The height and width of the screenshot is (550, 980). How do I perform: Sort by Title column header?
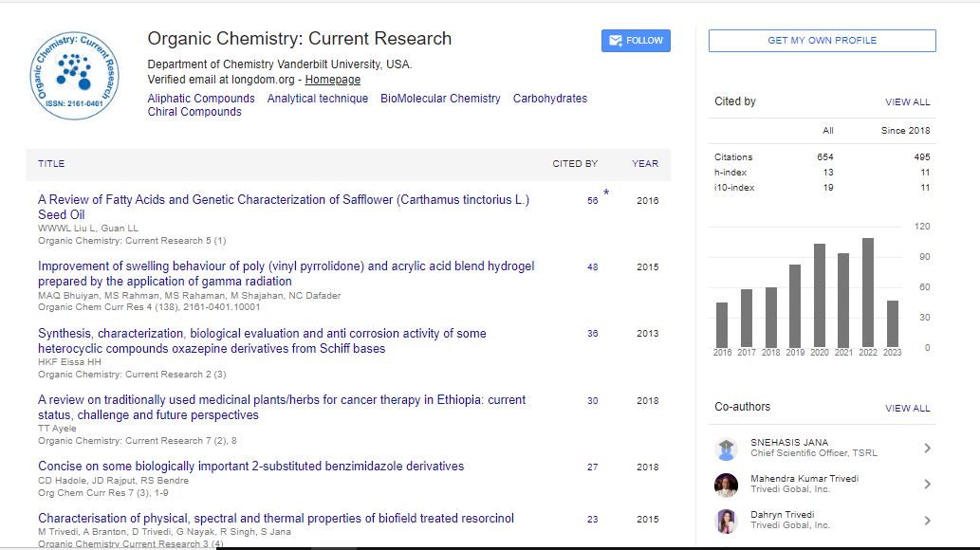[51, 164]
